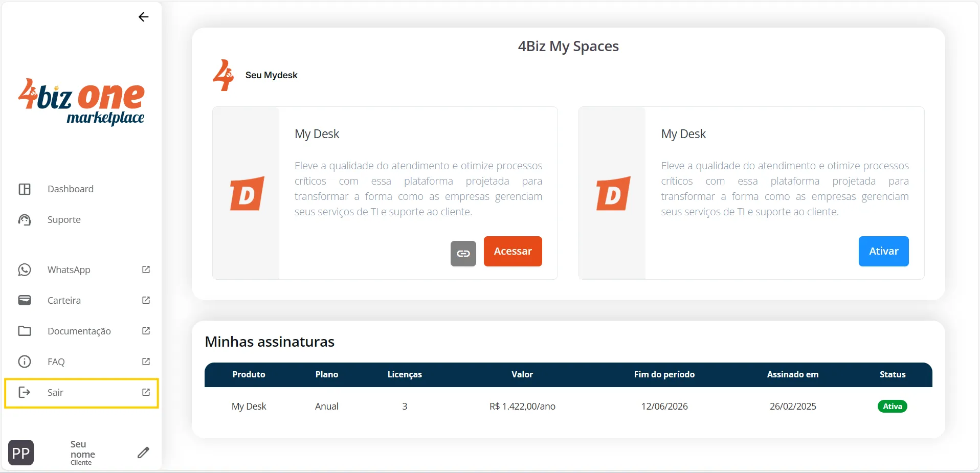The width and height of the screenshot is (980, 473).
Task: Click the orange Acessar button
Action: click(513, 251)
